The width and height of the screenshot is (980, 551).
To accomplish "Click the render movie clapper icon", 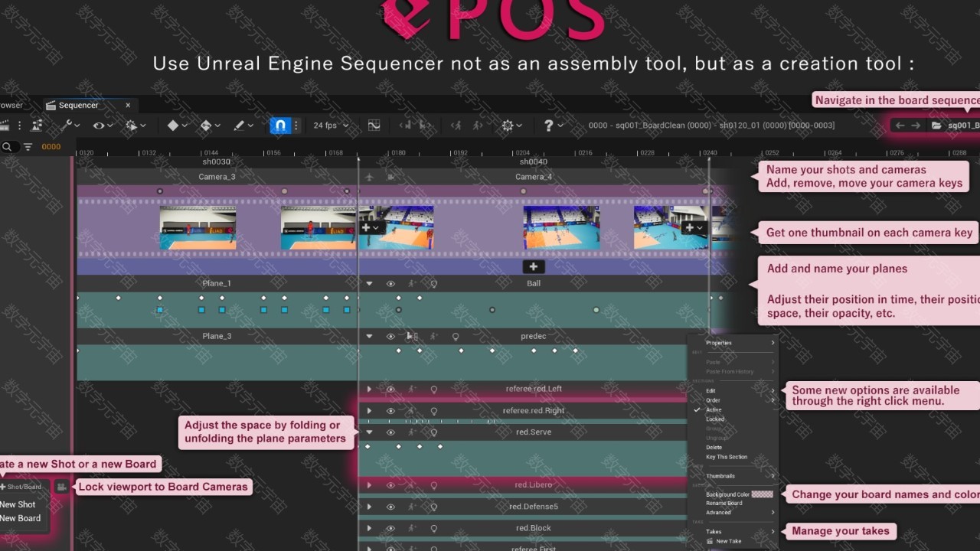I will [4, 126].
